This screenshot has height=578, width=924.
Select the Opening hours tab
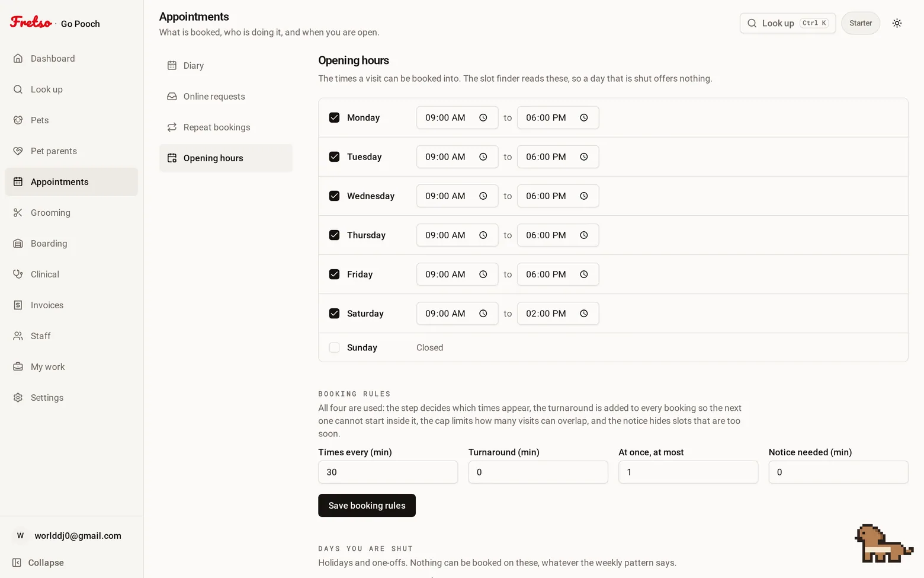(x=226, y=158)
